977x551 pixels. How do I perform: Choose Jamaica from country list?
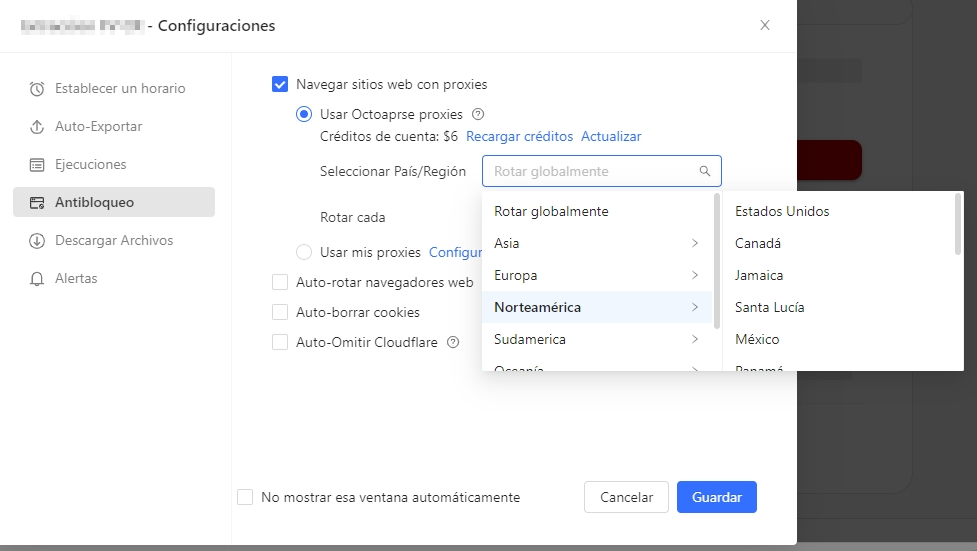click(x=838, y=275)
